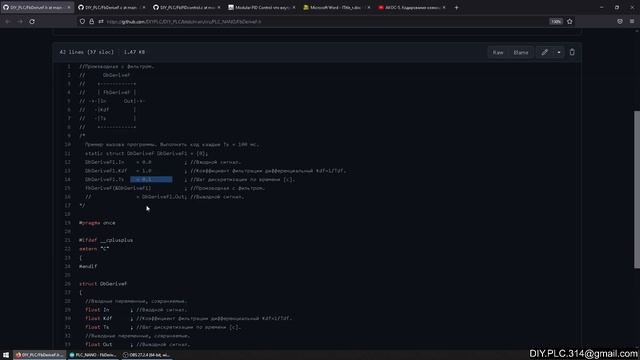The width and height of the screenshot is (640, 360).
Task: Delete this file with the trash icon
Action: tap(572, 52)
